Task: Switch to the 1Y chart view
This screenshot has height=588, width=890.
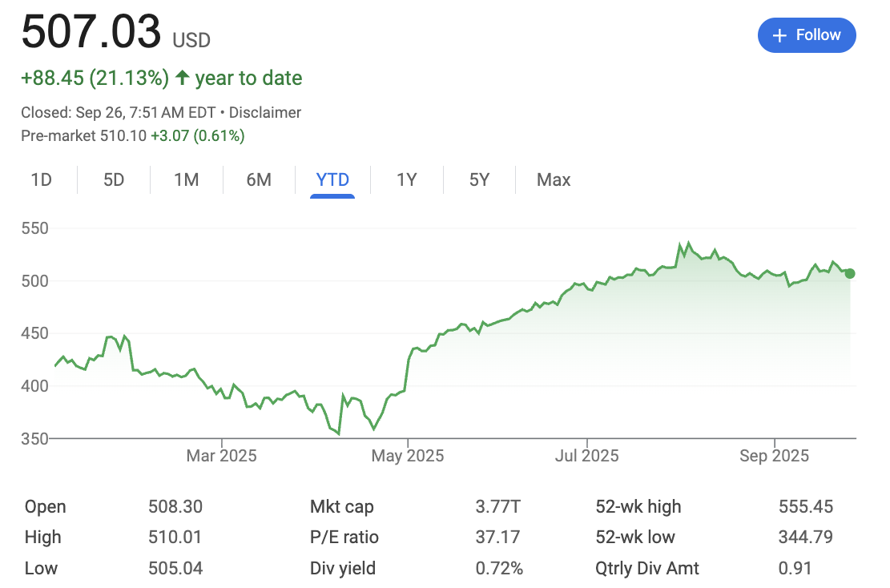Action: coord(405,179)
